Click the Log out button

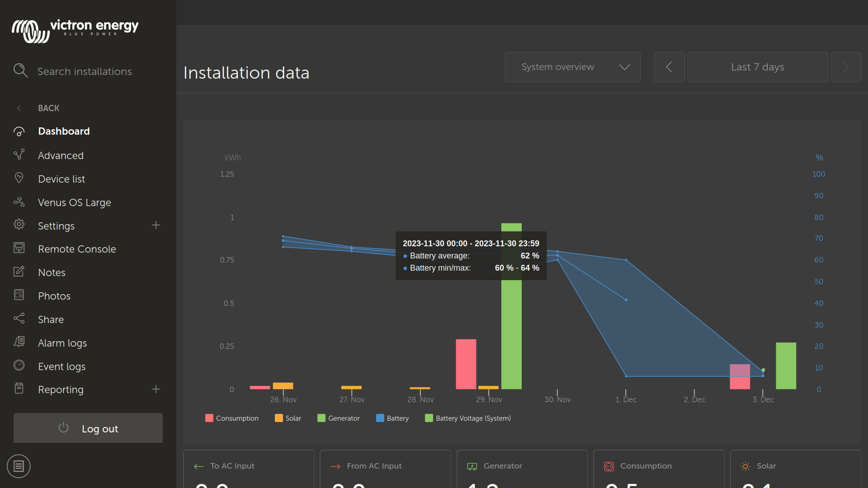click(x=88, y=428)
